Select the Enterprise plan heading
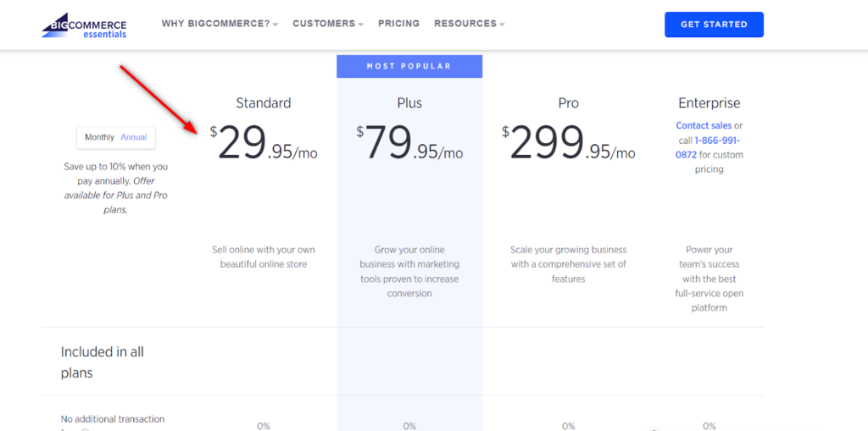 click(709, 103)
